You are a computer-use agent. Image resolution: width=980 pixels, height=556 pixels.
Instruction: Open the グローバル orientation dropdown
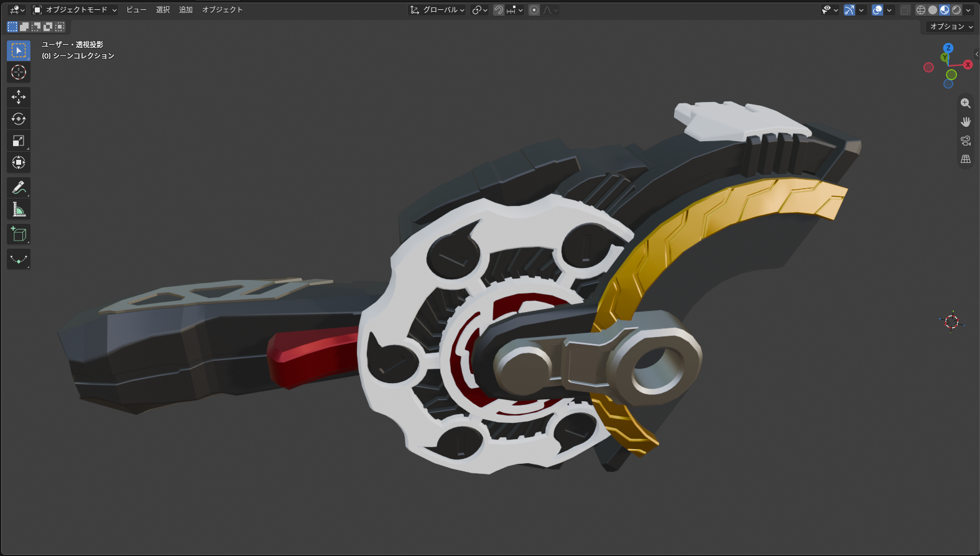[x=437, y=10]
